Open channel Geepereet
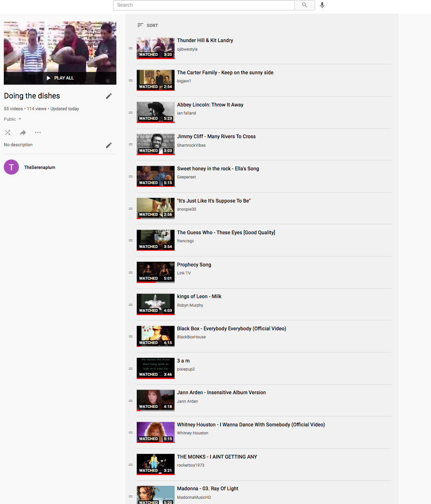Image resolution: width=431 pixels, height=504 pixels. [186, 177]
